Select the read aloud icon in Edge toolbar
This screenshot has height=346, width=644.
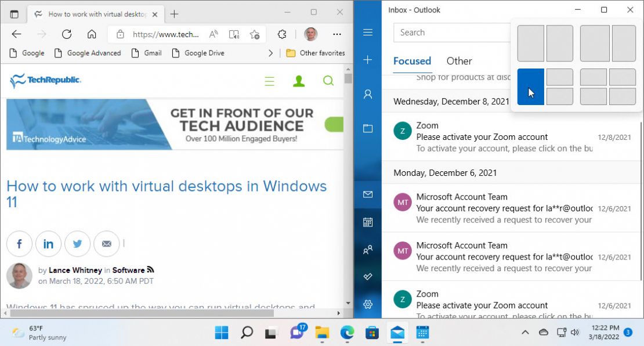tap(212, 34)
